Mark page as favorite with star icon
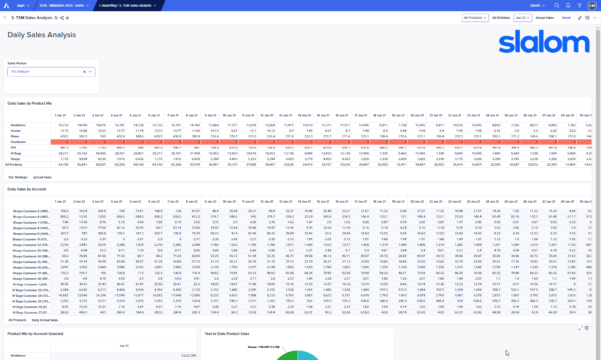This screenshot has width=601, height=360. click(67, 18)
